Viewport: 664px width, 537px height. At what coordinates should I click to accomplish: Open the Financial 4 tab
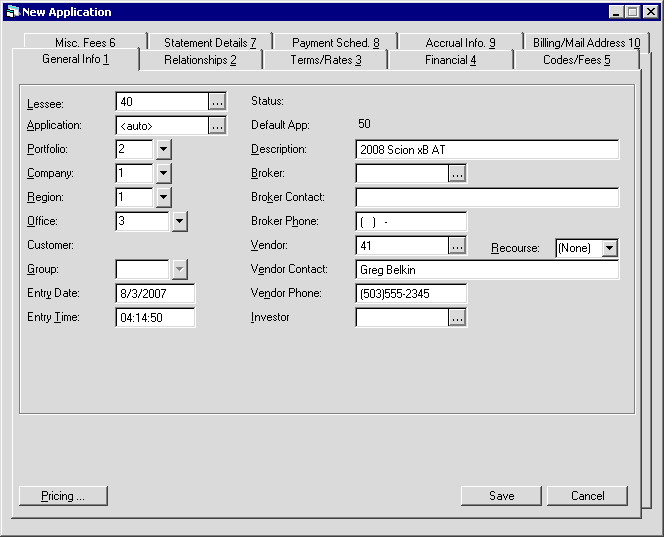(451, 60)
